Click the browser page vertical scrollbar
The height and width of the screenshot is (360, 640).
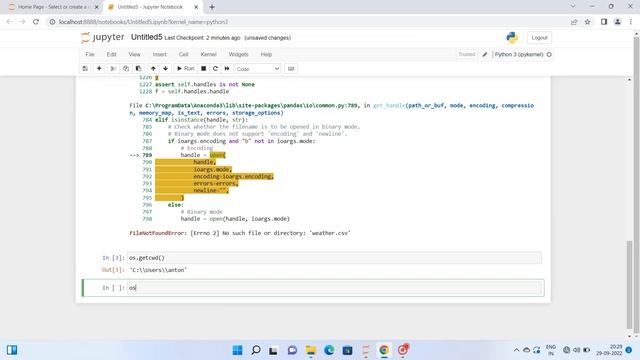pyautogui.click(x=636, y=184)
